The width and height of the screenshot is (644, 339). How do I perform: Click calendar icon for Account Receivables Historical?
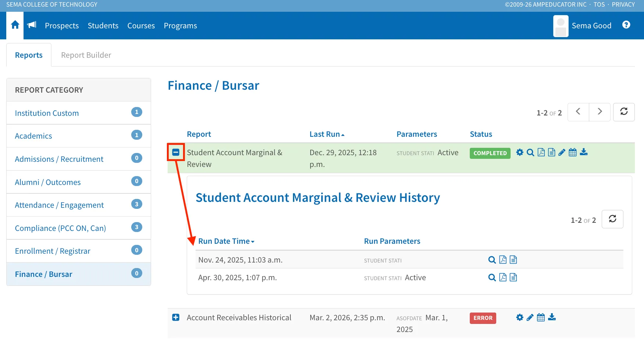pos(541,317)
